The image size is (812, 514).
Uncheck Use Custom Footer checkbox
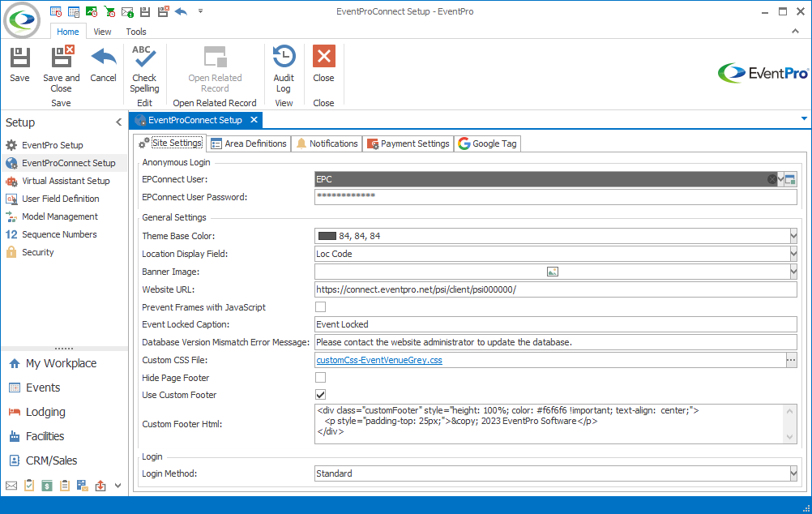coord(321,394)
